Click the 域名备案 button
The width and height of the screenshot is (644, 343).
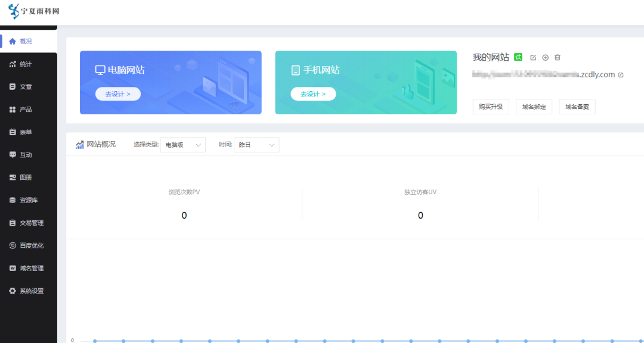point(577,107)
